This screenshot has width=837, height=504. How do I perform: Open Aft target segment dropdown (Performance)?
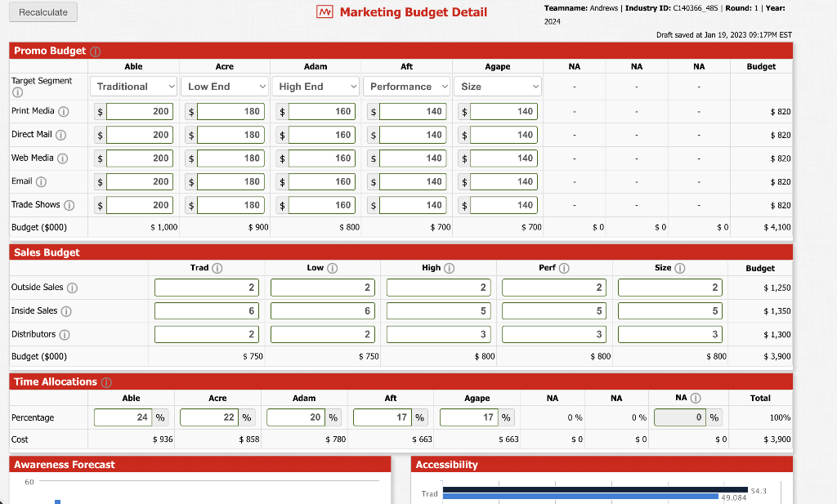(x=407, y=87)
